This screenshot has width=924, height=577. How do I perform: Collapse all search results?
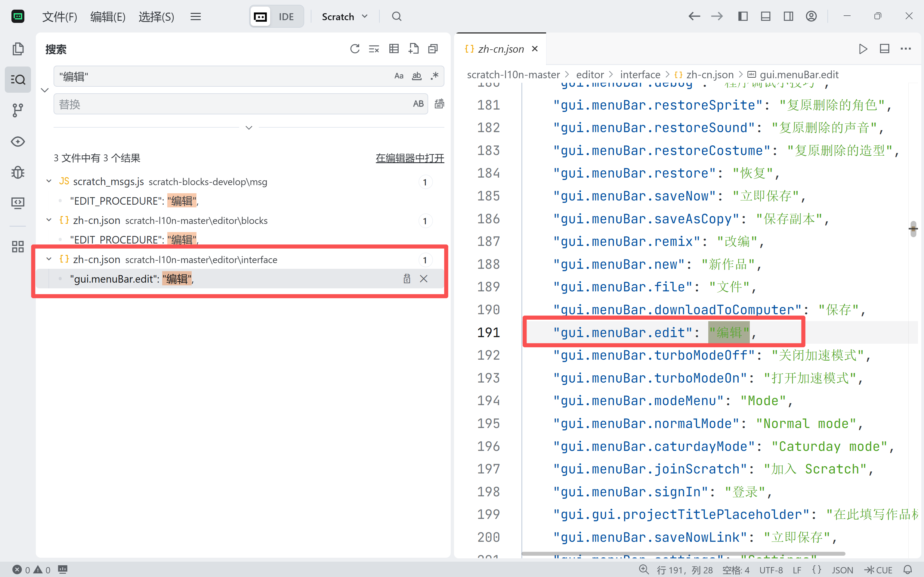pyautogui.click(x=433, y=49)
